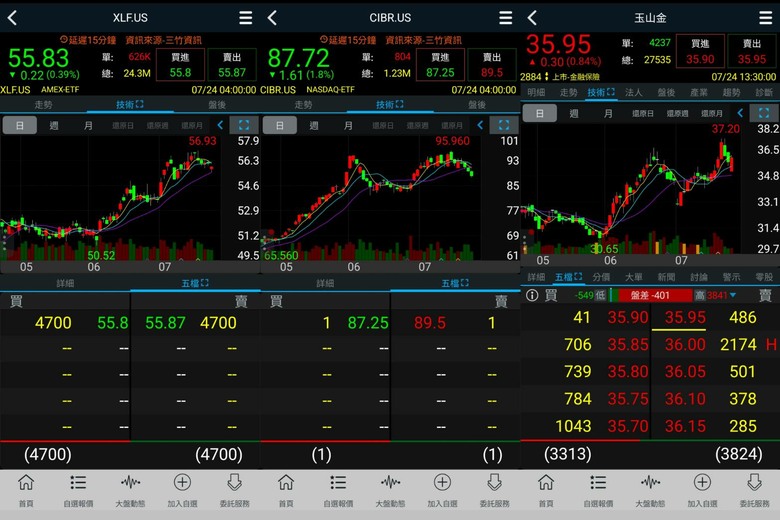Select bid price 35.85 row in 玉山金
Image resolution: width=780 pixels, height=520 pixels.
pos(586,344)
